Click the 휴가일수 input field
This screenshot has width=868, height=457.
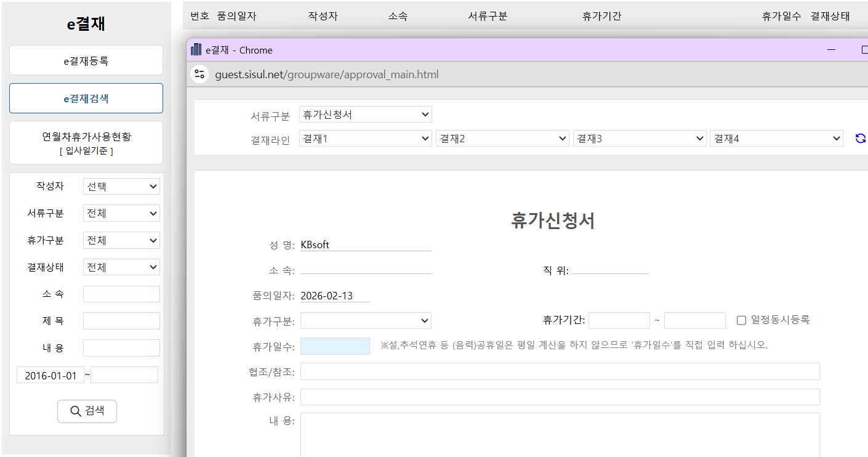335,346
